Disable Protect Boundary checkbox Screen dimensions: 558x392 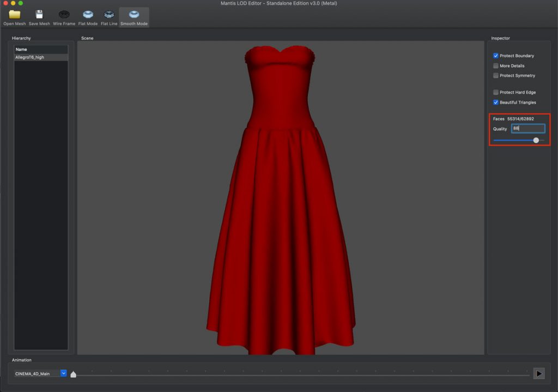[496, 56]
